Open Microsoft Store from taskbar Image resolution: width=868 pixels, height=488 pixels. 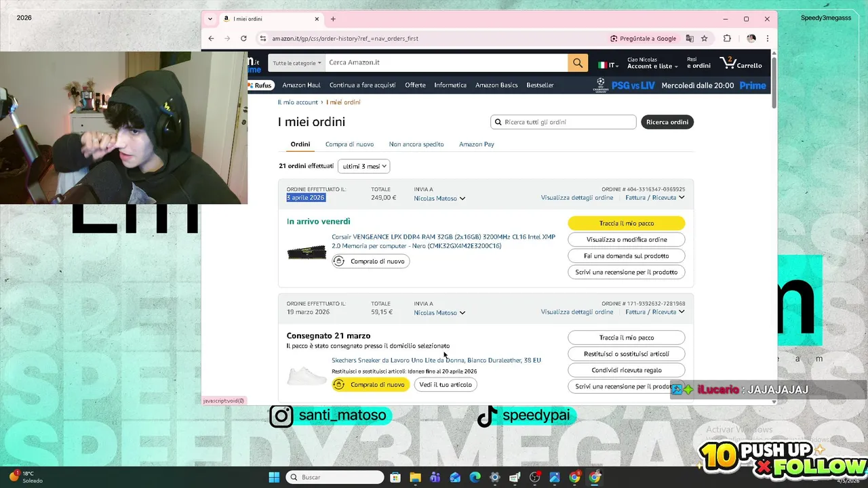click(395, 477)
